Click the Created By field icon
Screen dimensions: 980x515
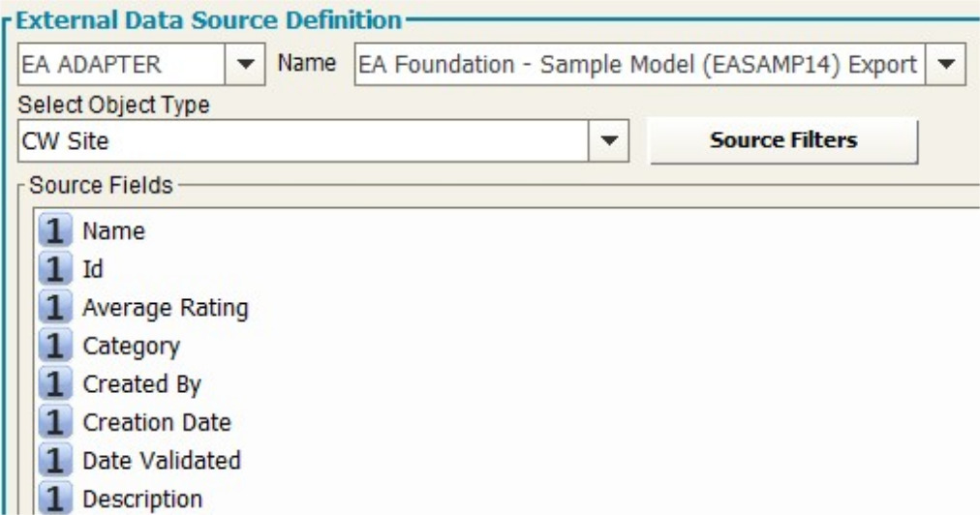[x=56, y=384]
